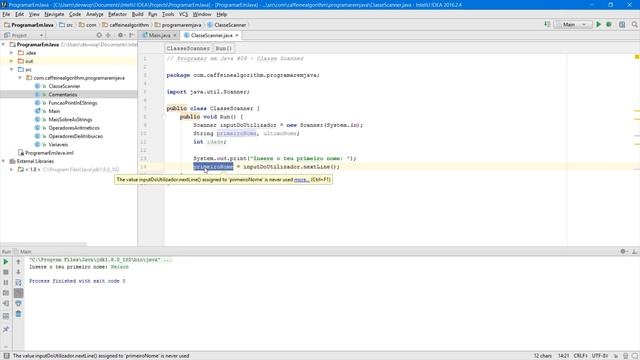Click 'more...' link in inspection tooltip
Screen dimensions: 640x360
coord(301,180)
